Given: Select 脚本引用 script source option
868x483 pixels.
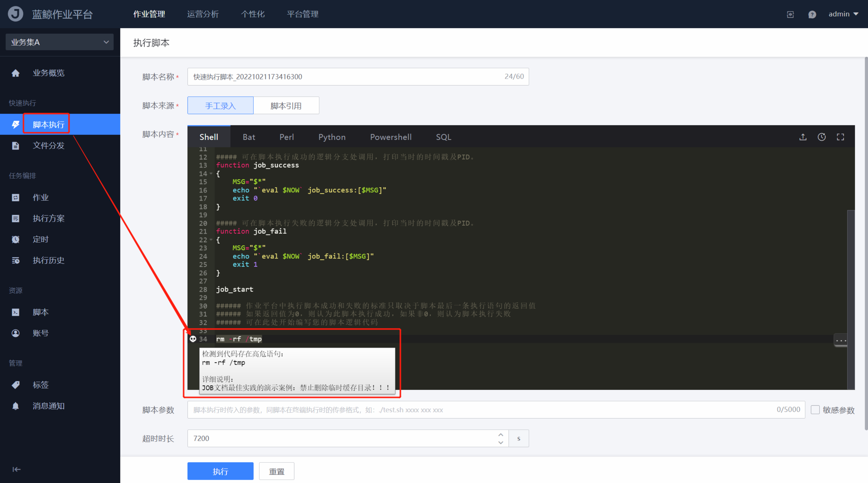Looking at the screenshot, I should point(286,105).
